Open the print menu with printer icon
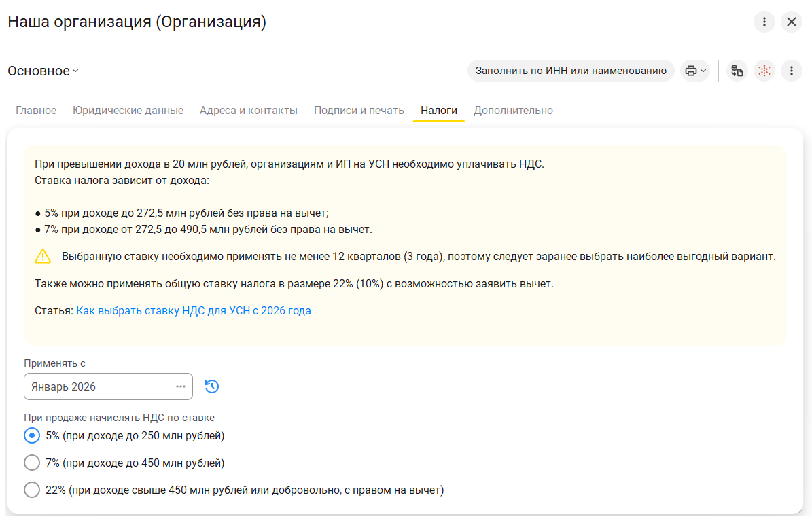Image resolution: width=812 pixels, height=523 pixels. pyautogui.click(x=695, y=71)
